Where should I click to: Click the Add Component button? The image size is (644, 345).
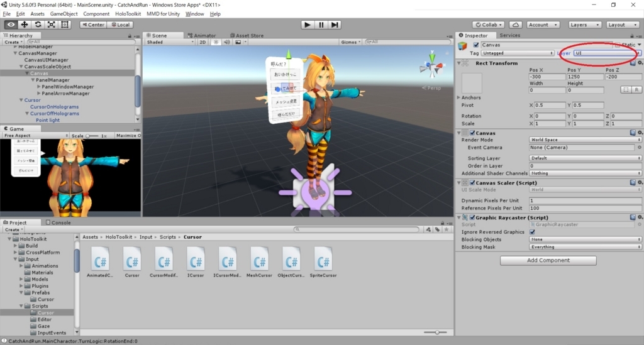[548, 260]
